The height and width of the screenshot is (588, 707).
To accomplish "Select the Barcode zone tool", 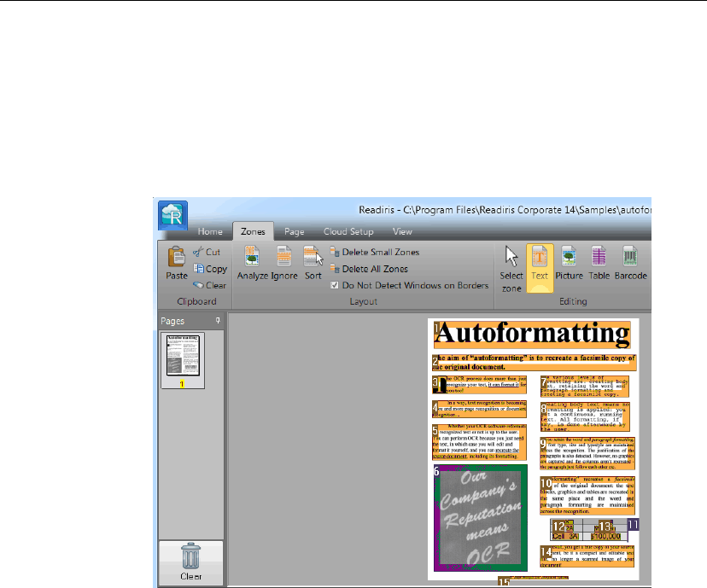I will 630,263.
